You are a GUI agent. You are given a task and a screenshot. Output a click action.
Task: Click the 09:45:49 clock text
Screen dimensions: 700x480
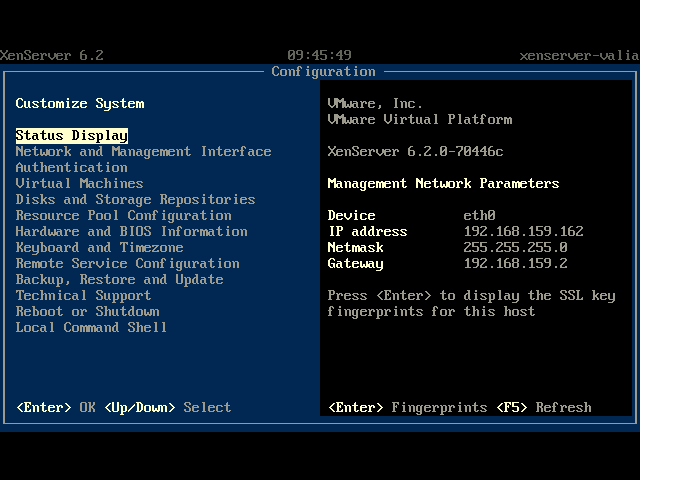[319, 55]
